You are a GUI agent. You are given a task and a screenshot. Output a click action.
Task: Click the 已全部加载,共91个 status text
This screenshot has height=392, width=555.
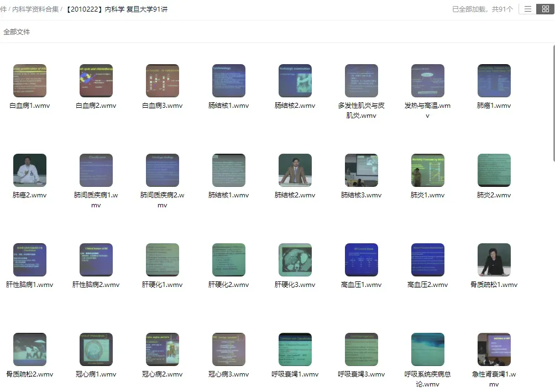point(483,9)
